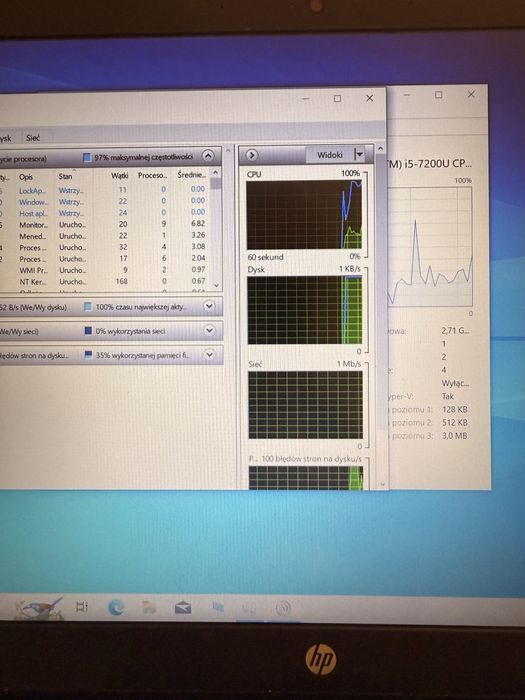Viewport: 525px width, 700px height.
Task: Expand the disk section showing 100% czasu największej akty…
Action: coord(209,306)
